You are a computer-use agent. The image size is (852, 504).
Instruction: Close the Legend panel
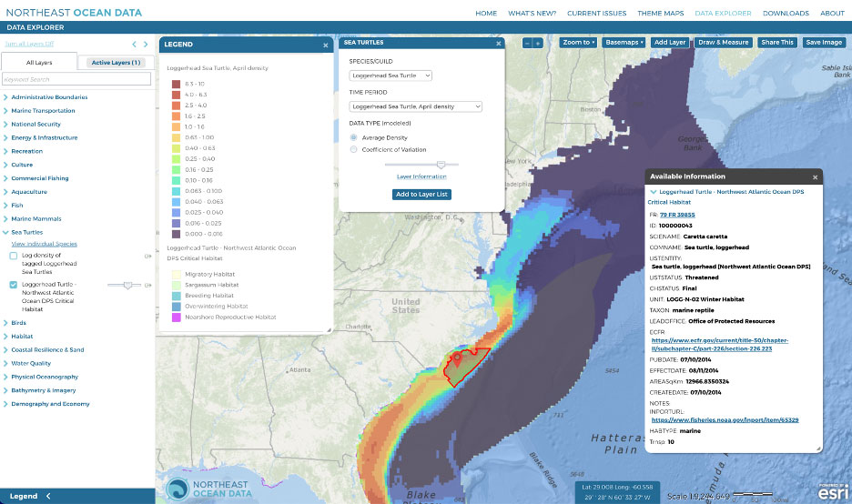coord(326,45)
